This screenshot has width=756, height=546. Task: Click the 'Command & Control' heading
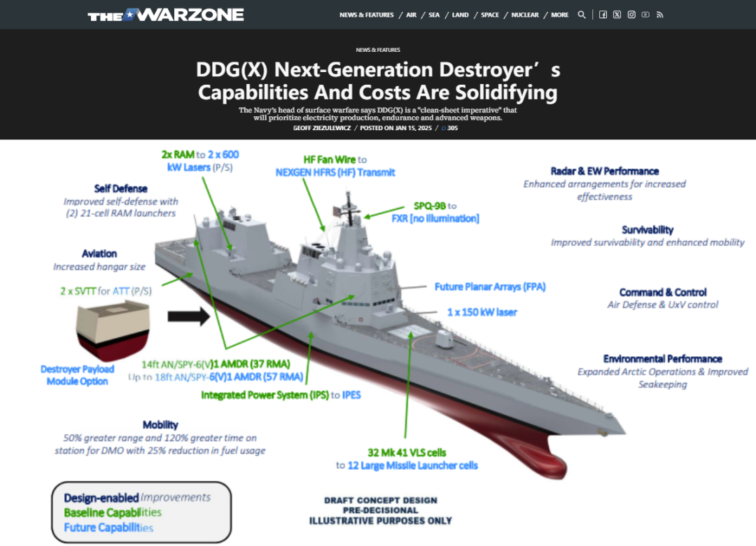[x=663, y=293]
